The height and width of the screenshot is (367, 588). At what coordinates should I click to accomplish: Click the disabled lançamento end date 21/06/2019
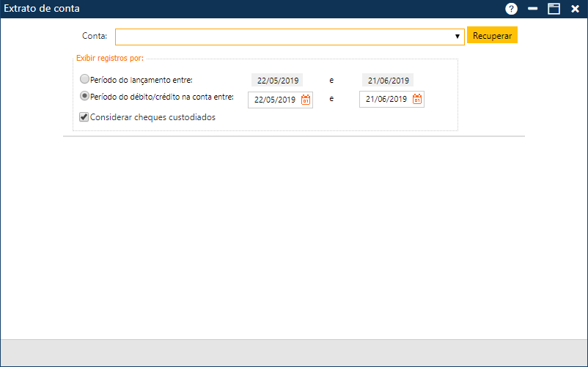click(x=388, y=81)
